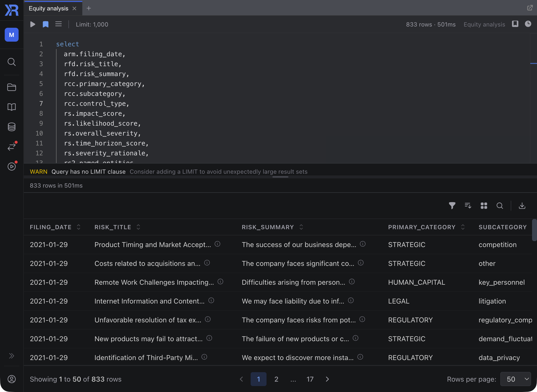Toggle sort on RISK_TITLE column
537x392 pixels.
(x=138, y=227)
